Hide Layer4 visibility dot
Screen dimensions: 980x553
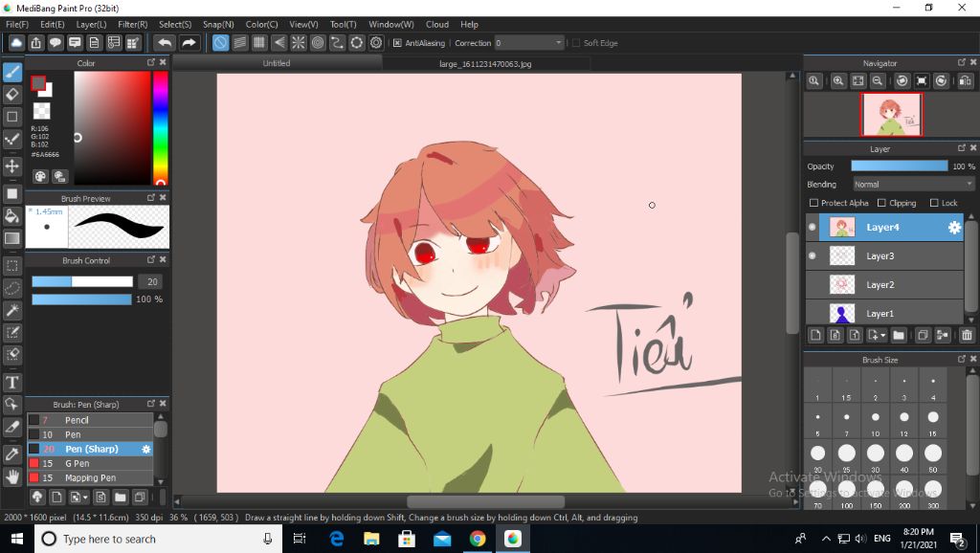[x=813, y=228]
